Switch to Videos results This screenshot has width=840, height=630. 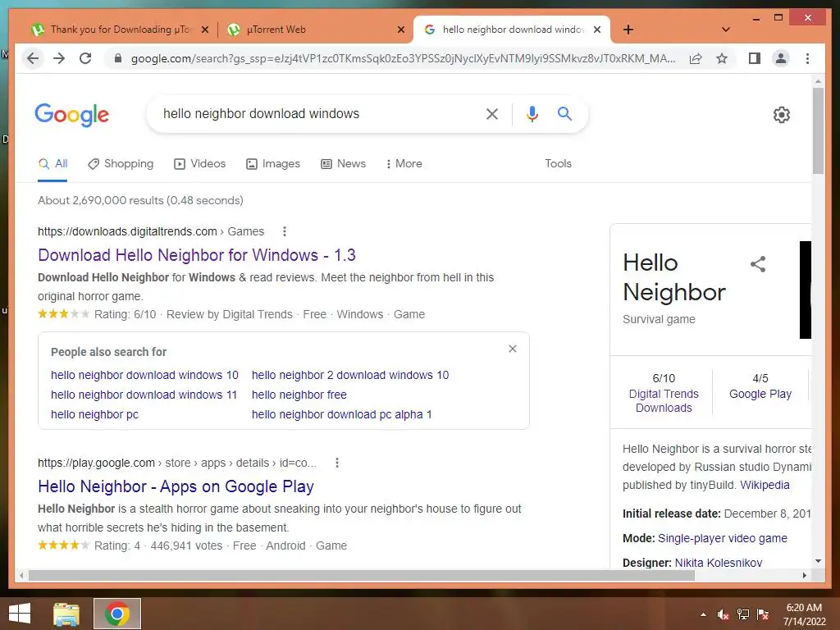point(200,164)
